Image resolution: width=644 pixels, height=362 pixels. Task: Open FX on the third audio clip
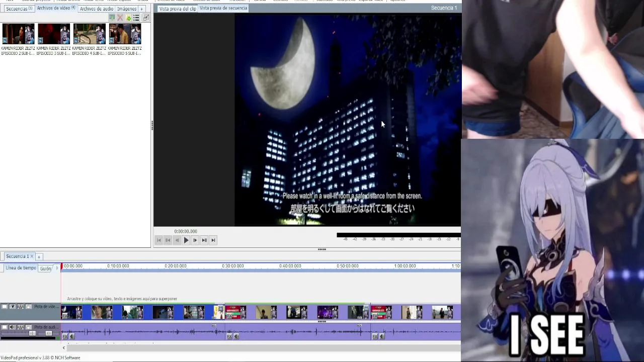click(x=375, y=336)
